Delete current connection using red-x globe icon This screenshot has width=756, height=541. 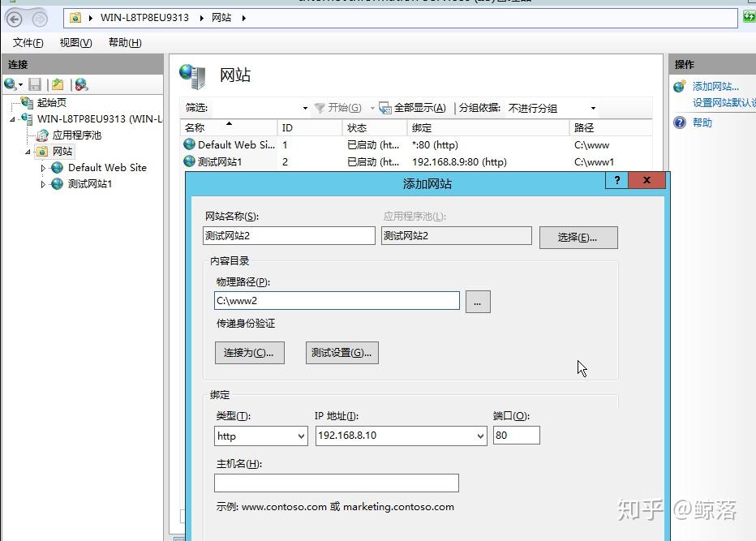(x=80, y=84)
